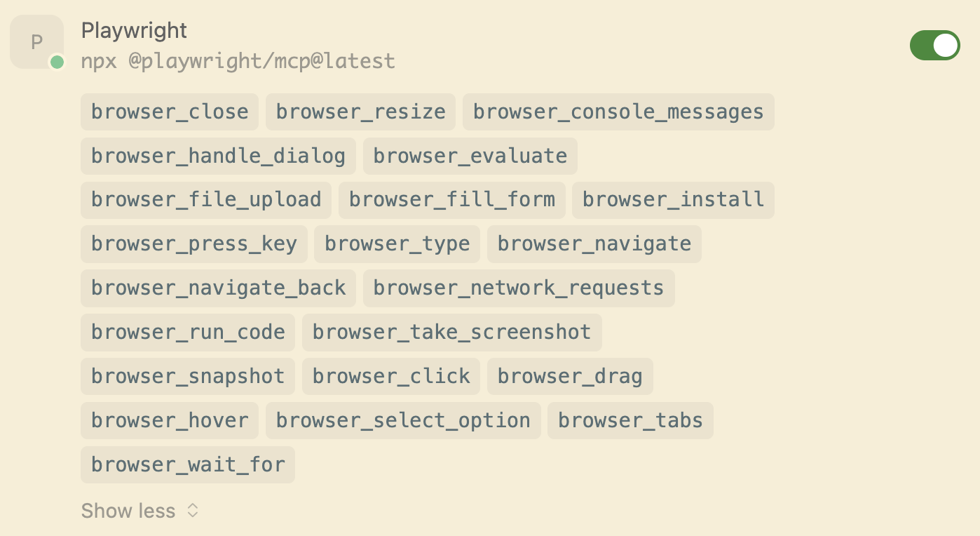Select the browser_drag tool chip
The width and height of the screenshot is (980, 536).
569,377
